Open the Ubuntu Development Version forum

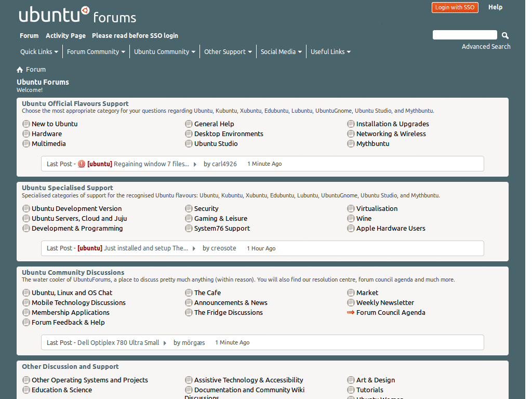pyautogui.click(x=77, y=209)
